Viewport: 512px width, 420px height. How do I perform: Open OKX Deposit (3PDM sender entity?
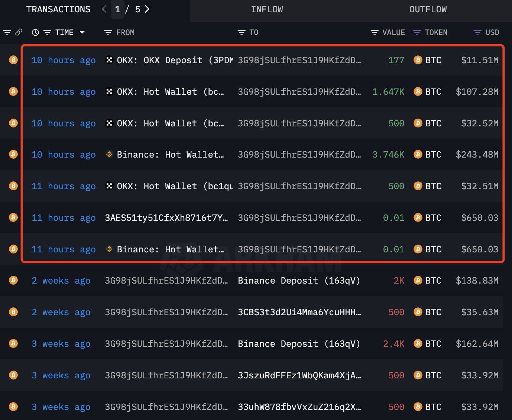coord(175,60)
